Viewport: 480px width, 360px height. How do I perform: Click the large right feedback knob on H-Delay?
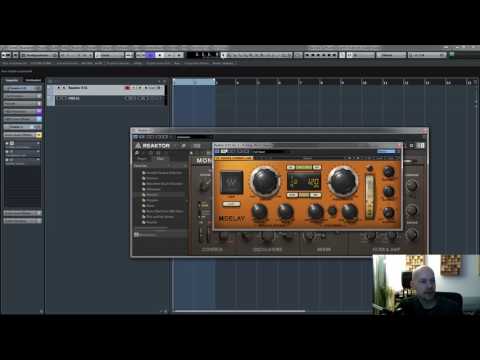click(x=343, y=182)
